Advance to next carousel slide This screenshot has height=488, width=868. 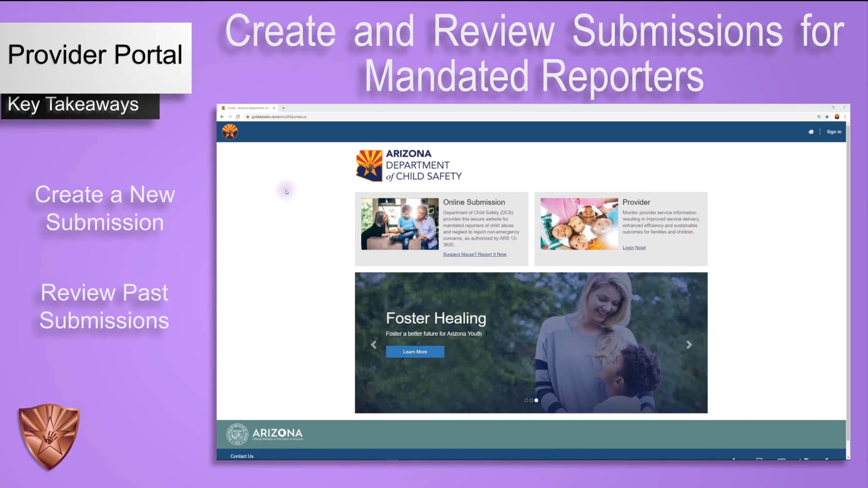(689, 345)
